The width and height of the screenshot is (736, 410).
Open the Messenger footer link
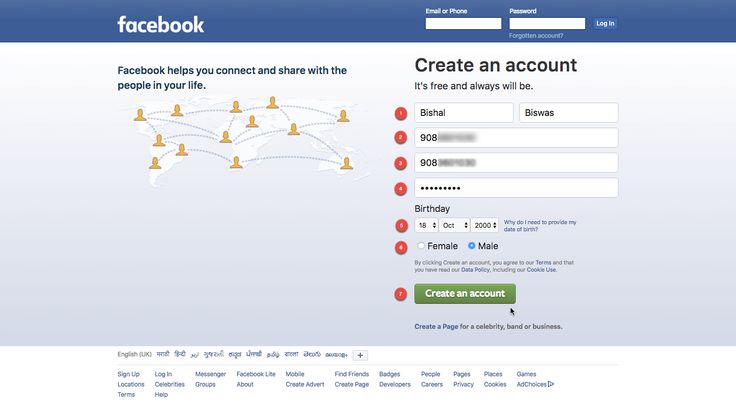pyautogui.click(x=210, y=374)
